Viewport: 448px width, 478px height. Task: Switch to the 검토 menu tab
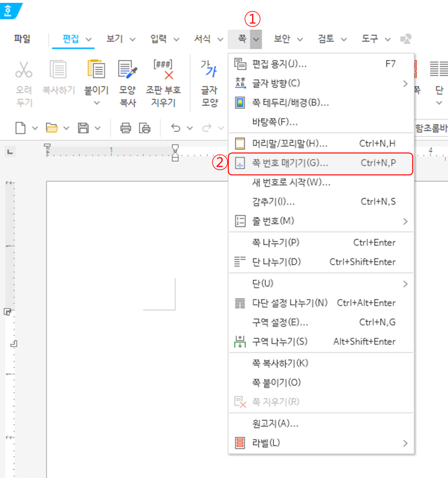click(326, 39)
